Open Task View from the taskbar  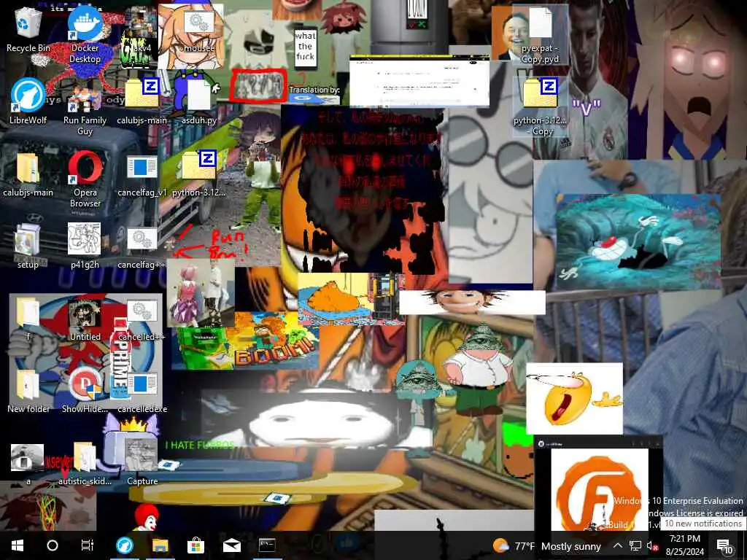(88, 545)
